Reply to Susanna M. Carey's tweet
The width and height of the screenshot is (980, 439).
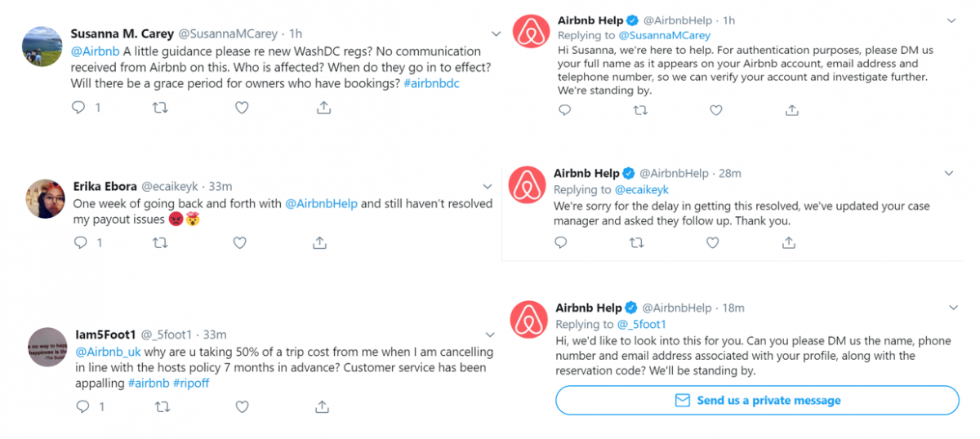pyautogui.click(x=78, y=108)
